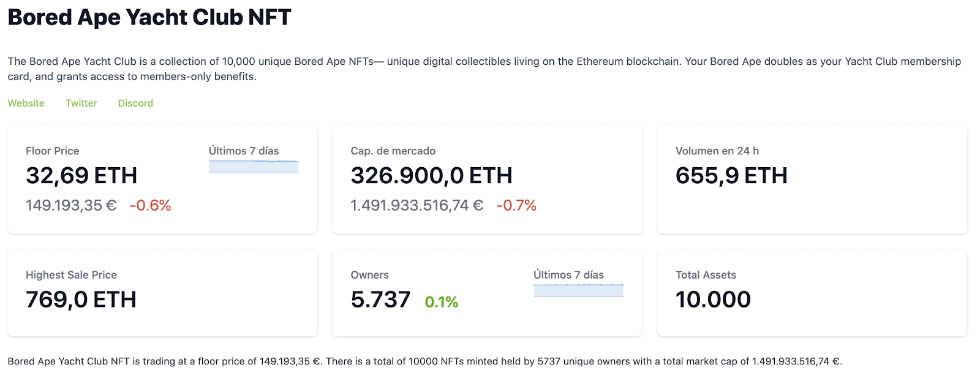Select the 769,0 ETH highest sale value
The width and height of the screenshot is (980, 384).
pyautogui.click(x=81, y=299)
